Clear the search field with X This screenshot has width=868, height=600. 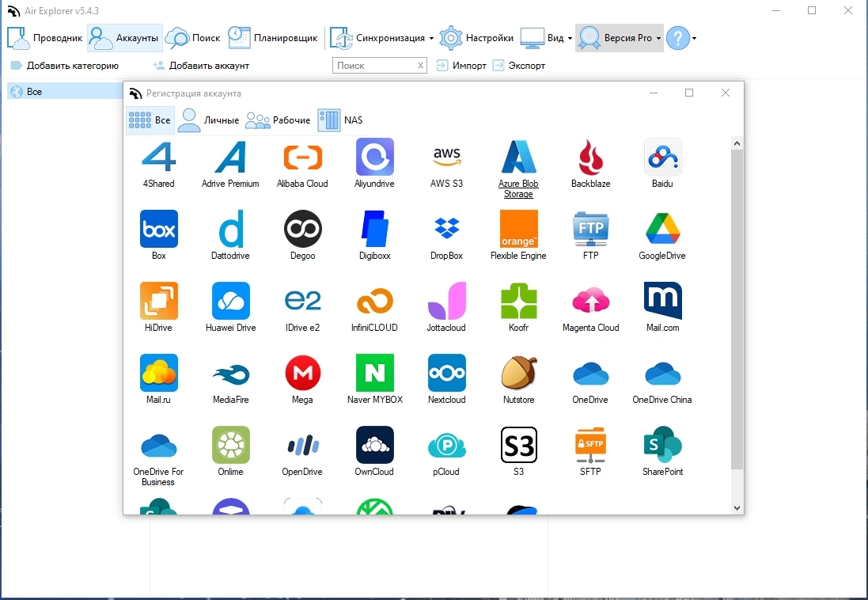421,66
